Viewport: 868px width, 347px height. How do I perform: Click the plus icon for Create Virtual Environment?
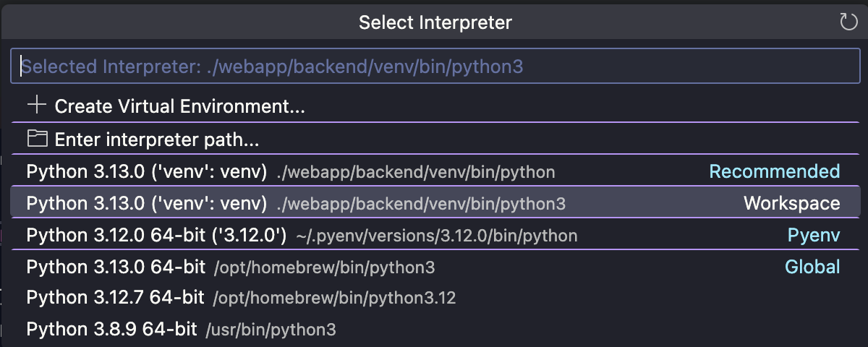click(36, 106)
